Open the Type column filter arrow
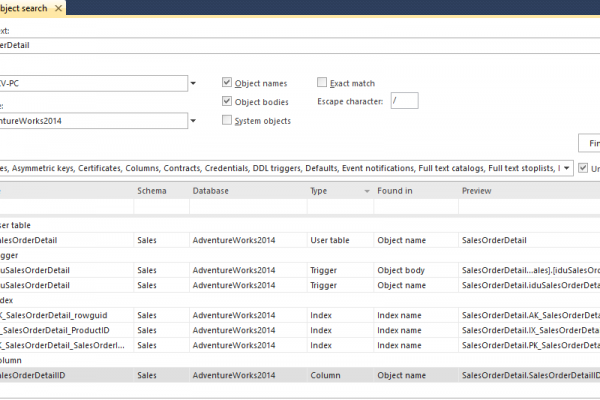The width and height of the screenshot is (600, 400). point(367,191)
